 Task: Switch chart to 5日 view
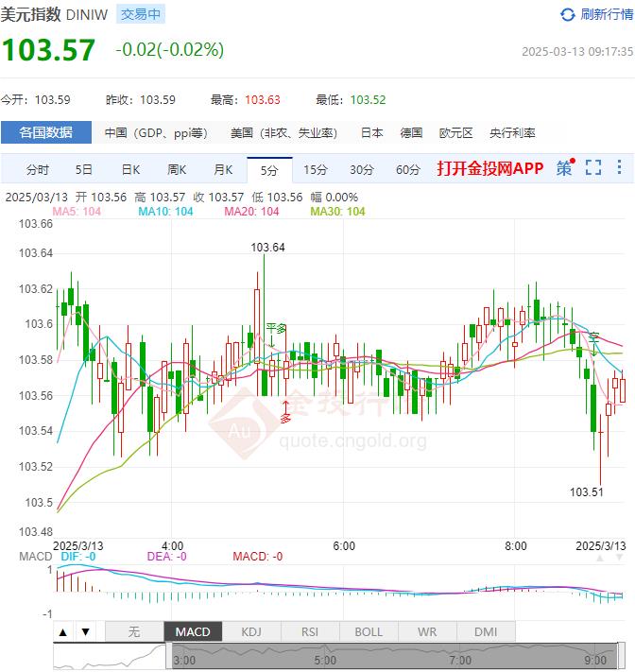click(84, 170)
